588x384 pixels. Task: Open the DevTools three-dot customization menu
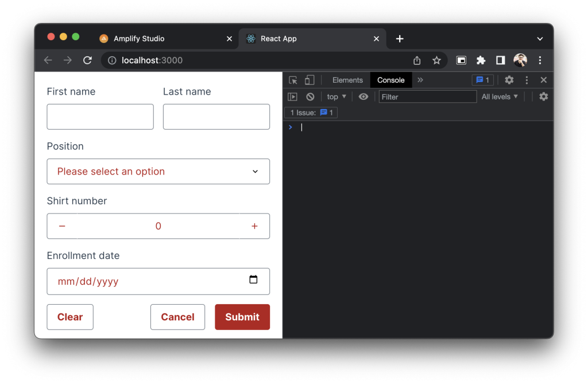tap(526, 80)
